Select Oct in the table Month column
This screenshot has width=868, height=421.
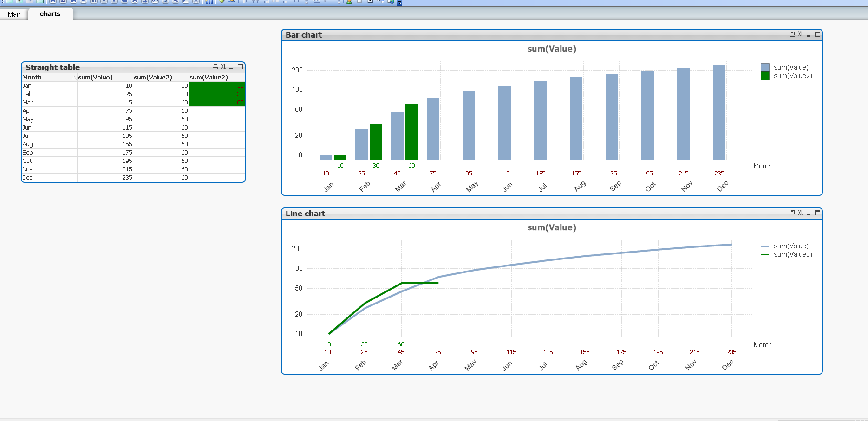pyautogui.click(x=49, y=161)
